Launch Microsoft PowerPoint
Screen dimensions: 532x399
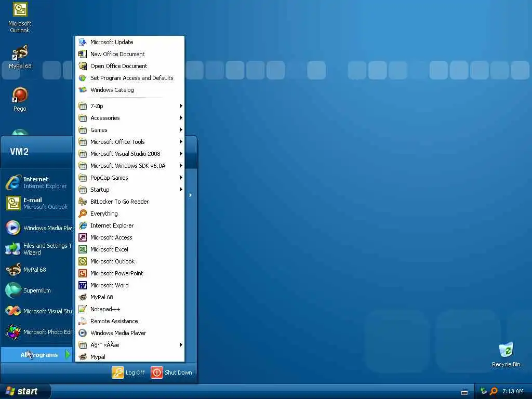[130, 273]
